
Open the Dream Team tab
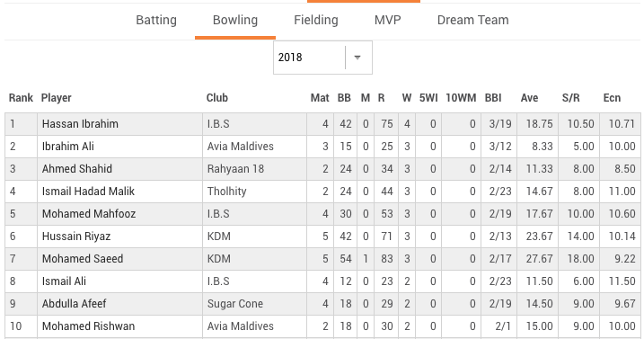point(472,20)
